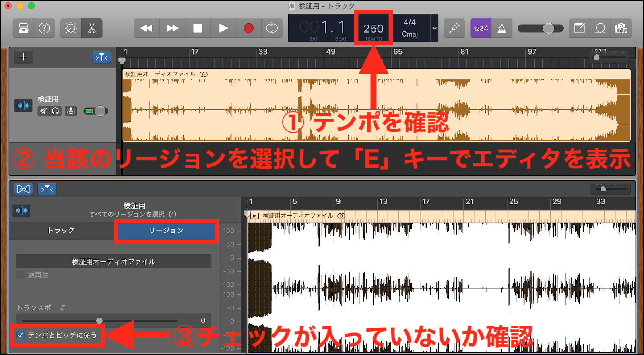Toggle the Smart Controls dial icon

(71, 28)
